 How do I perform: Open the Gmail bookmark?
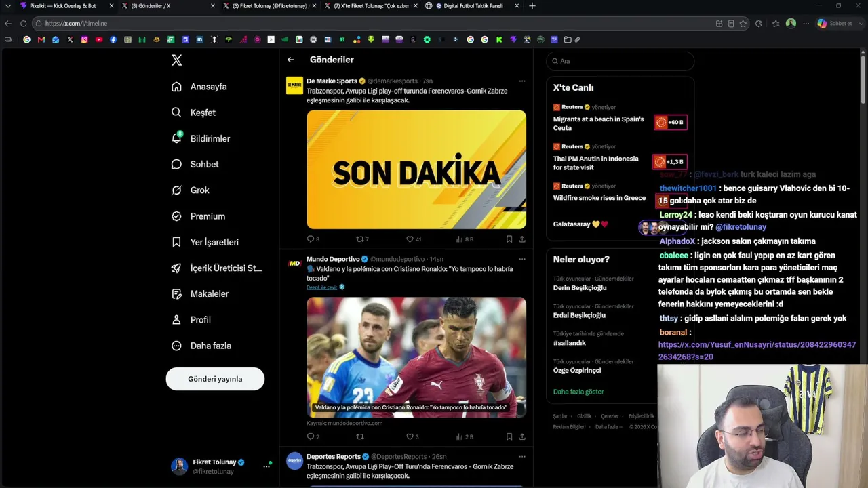[41, 39]
